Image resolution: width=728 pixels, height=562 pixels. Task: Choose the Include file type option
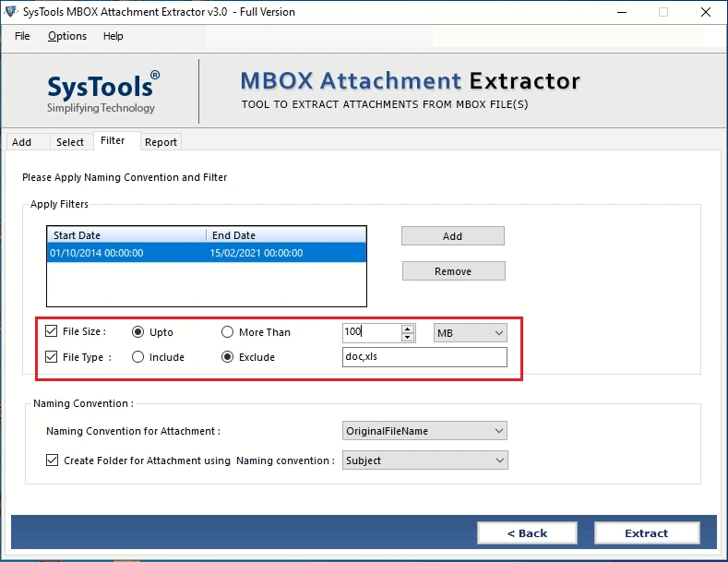pyautogui.click(x=137, y=357)
